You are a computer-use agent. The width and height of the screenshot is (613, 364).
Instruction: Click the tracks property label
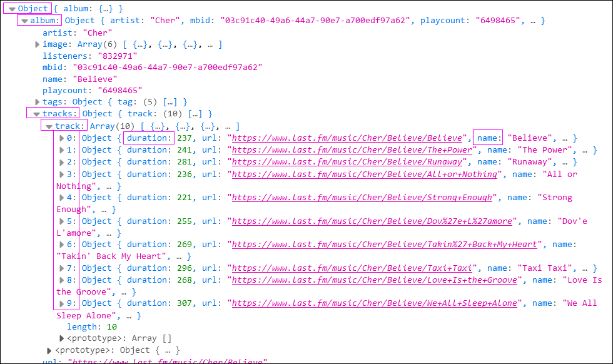(59, 114)
